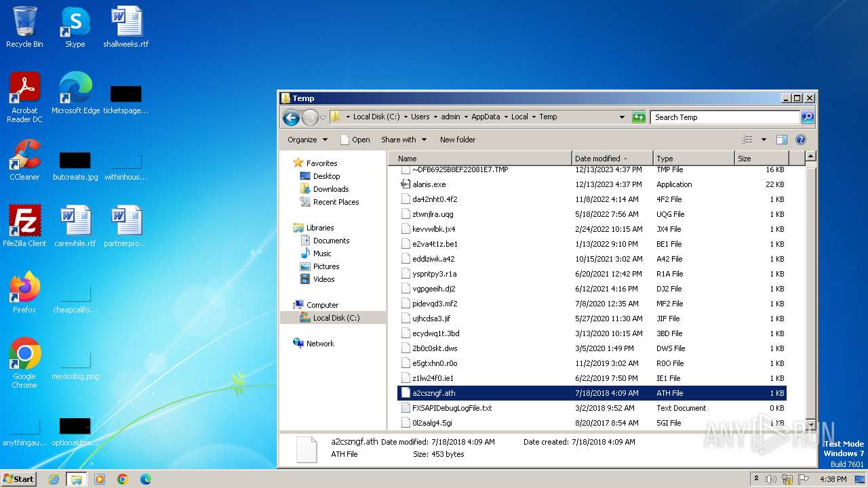Click the Users breadcrumb in the address bar
Image resolution: width=868 pixels, height=488 pixels.
click(420, 117)
